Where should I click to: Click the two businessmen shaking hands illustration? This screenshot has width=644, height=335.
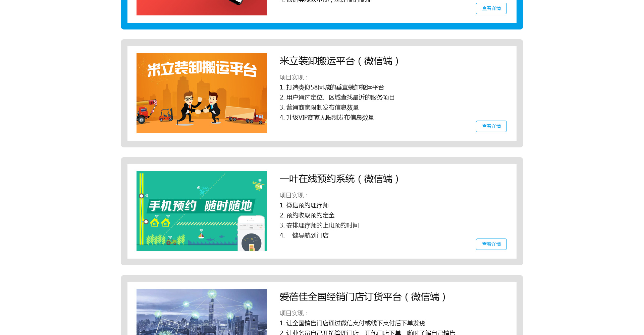[x=200, y=107]
